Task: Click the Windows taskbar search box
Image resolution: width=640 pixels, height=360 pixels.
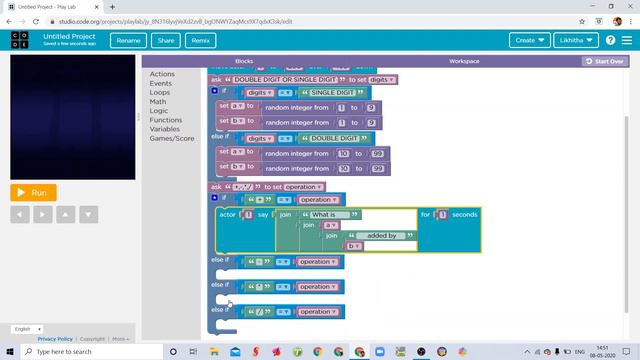Action: click(x=92, y=351)
